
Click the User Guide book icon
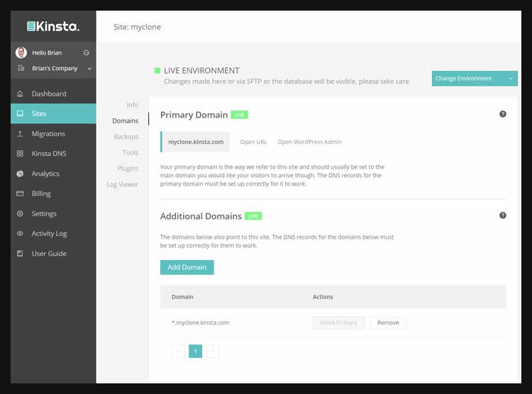[x=20, y=254]
